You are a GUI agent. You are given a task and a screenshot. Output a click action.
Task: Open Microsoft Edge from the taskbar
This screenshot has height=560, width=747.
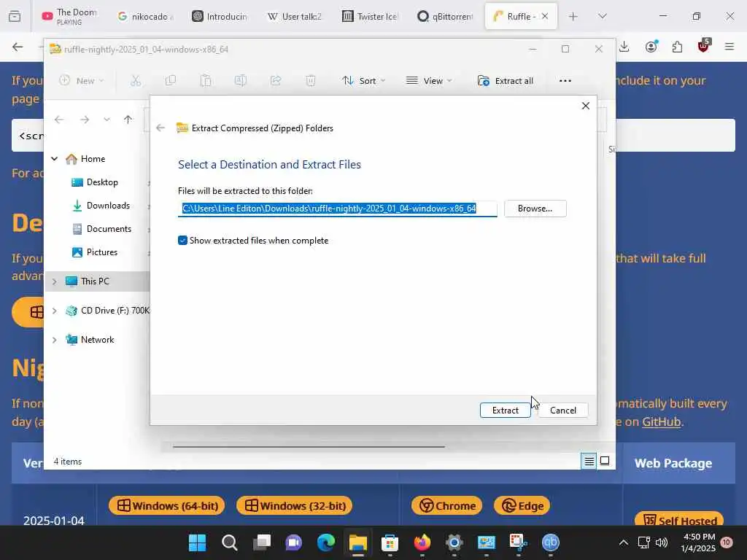[x=326, y=542]
